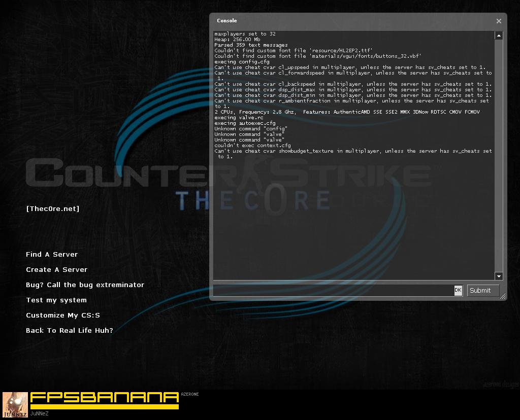Click the AZERONE credit text

(x=189, y=394)
